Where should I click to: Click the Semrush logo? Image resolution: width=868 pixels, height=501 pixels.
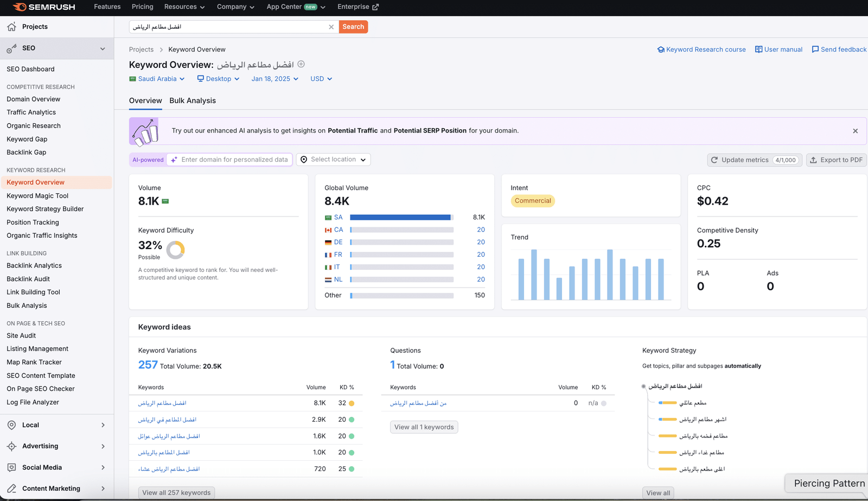point(44,7)
